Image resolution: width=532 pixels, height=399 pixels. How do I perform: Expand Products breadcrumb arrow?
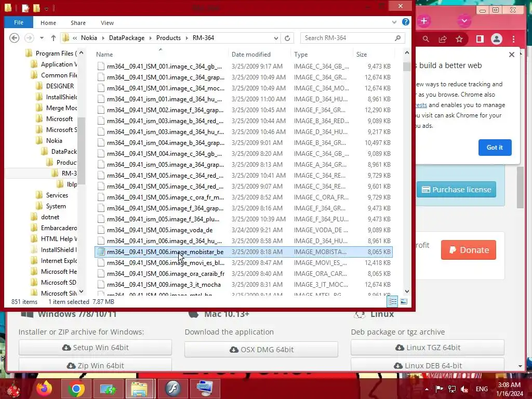tap(187, 38)
